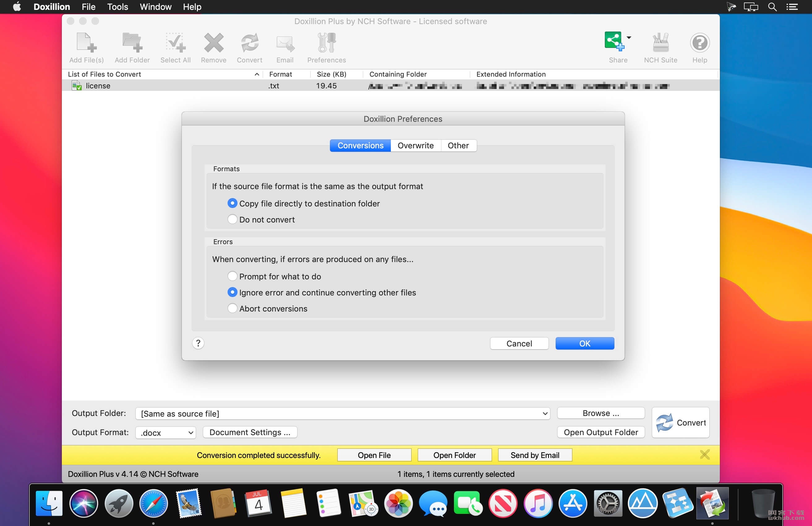Select the Abort conversions option
The image size is (812, 526).
232,308
